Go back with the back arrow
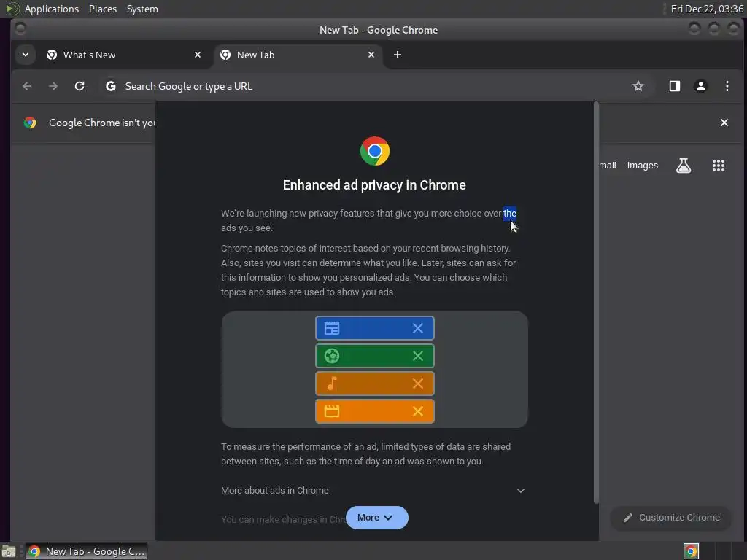 coord(27,86)
